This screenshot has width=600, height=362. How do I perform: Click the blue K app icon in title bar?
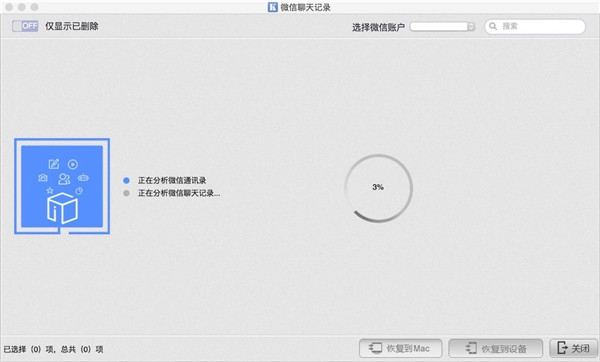[272, 7]
